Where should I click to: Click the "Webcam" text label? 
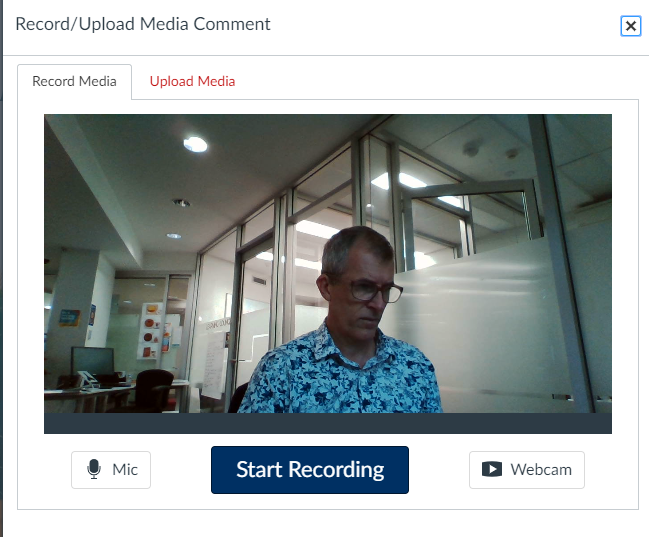click(x=541, y=469)
